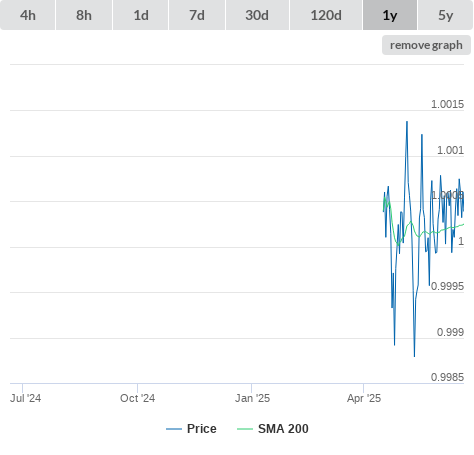Click the green SMA 200 legend line marker

[245, 429]
